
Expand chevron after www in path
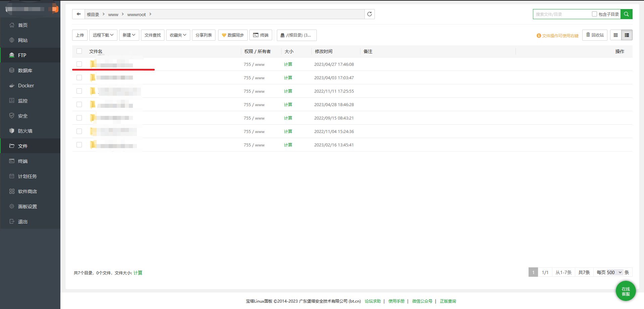pyautogui.click(x=123, y=14)
